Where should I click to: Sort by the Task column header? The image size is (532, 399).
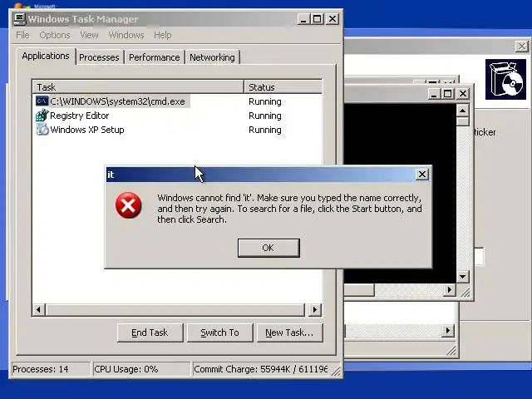click(138, 86)
